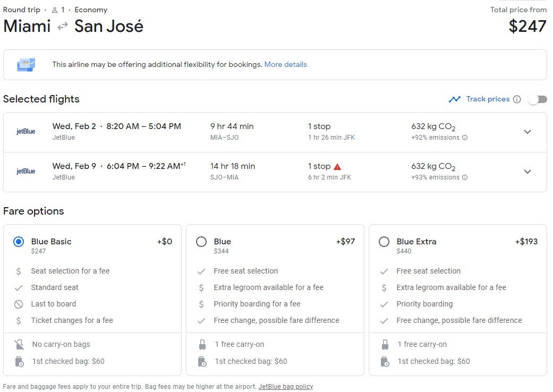Open +92% emissions info icon
Viewport: 553px width, 392px height.
[x=465, y=138]
